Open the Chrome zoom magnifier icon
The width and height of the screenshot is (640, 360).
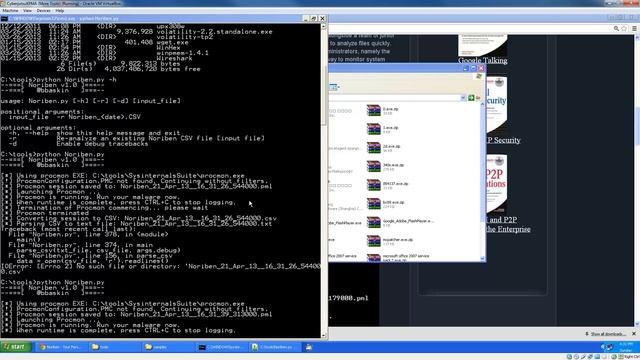pos(616,28)
